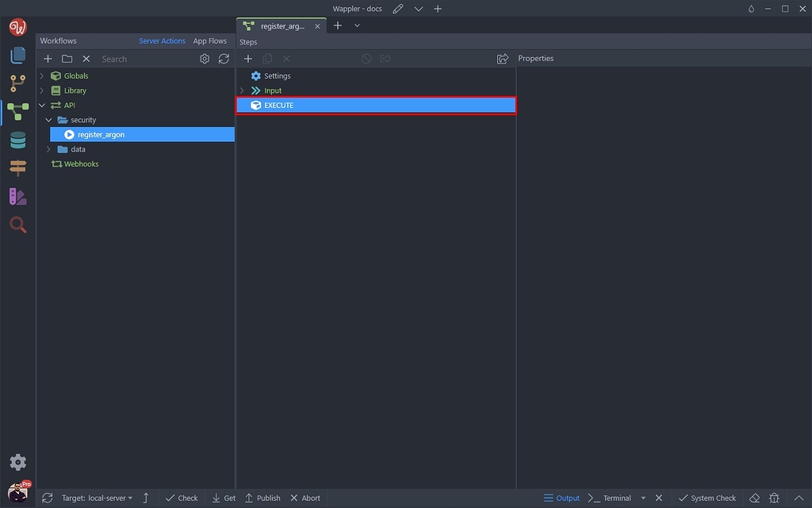The height and width of the screenshot is (508, 812).
Task: Switch to the App Flows tab
Action: click(x=209, y=40)
